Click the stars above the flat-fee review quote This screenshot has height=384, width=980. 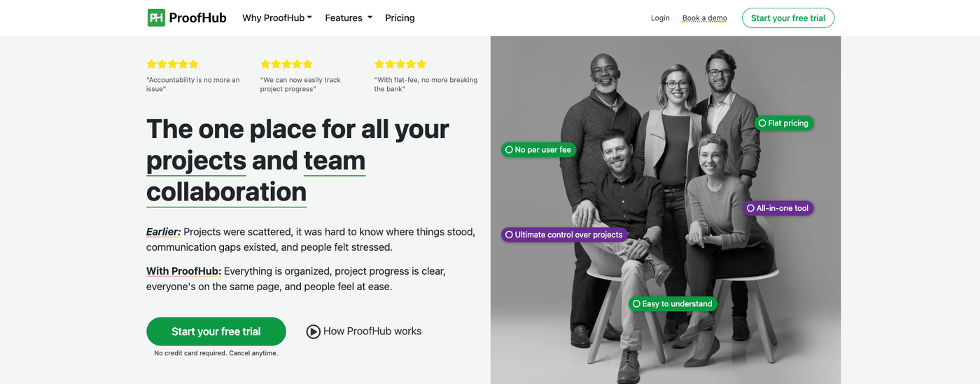pyautogui.click(x=400, y=64)
